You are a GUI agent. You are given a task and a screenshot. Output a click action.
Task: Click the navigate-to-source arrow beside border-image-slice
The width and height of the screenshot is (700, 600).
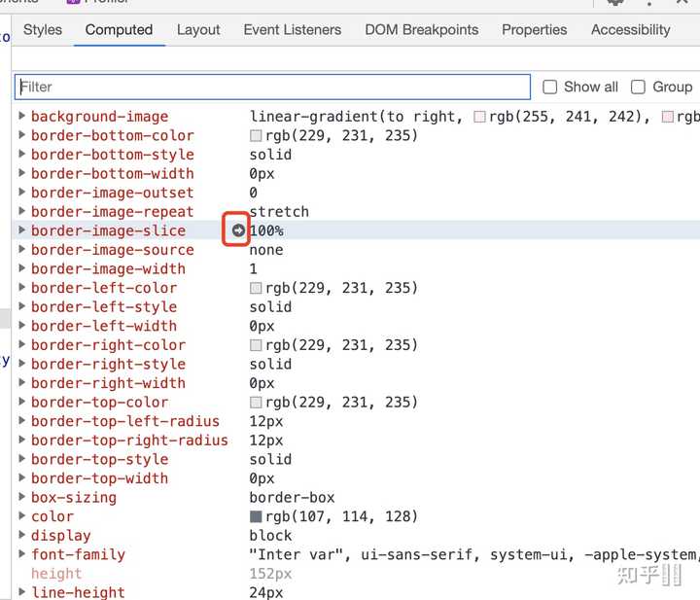click(238, 230)
